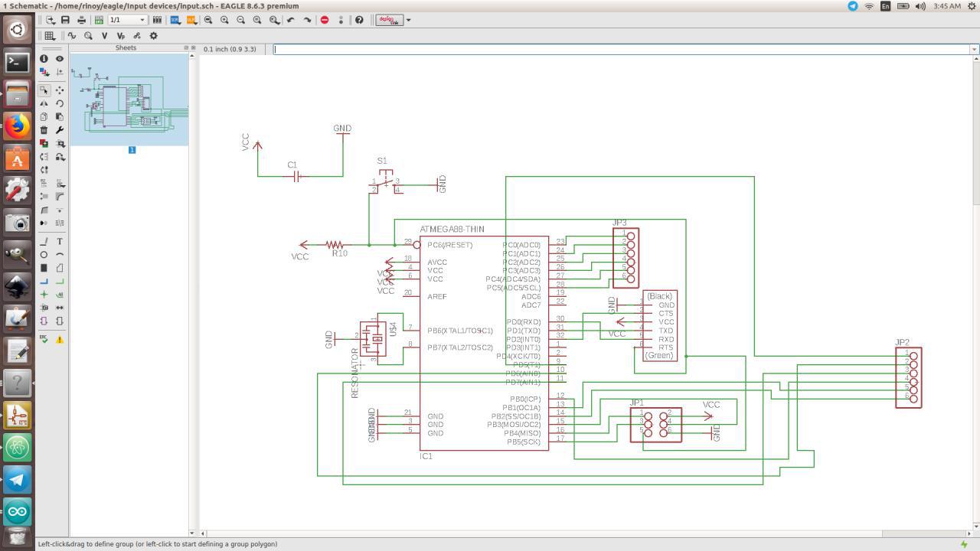Toggle the Show (eye) tool
Screen dimensions: 980x551
click(x=60, y=58)
